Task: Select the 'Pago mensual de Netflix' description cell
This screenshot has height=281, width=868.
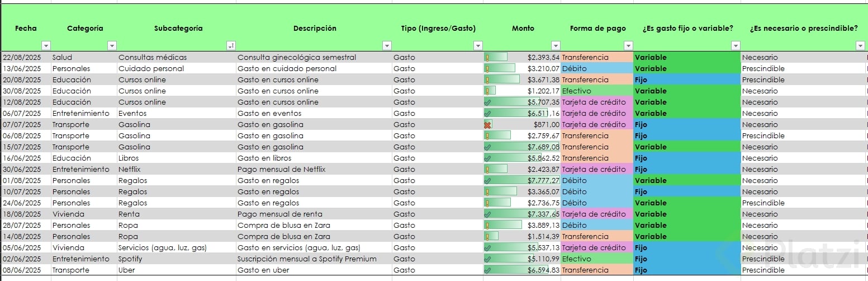Action: [281, 170]
